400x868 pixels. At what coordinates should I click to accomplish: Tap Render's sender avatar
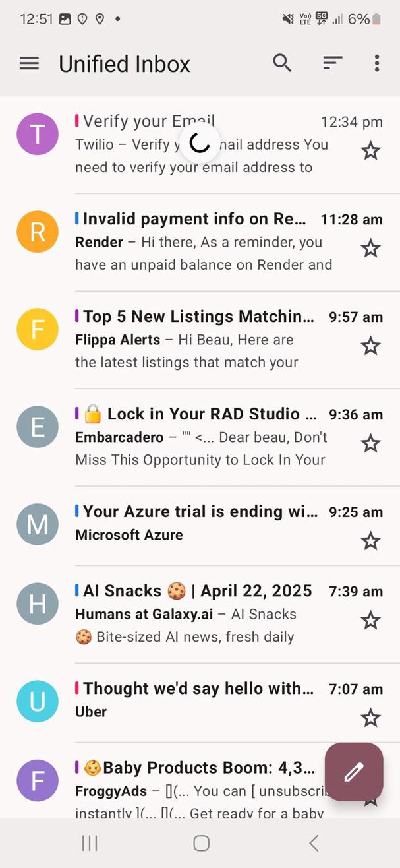(x=38, y=232)
